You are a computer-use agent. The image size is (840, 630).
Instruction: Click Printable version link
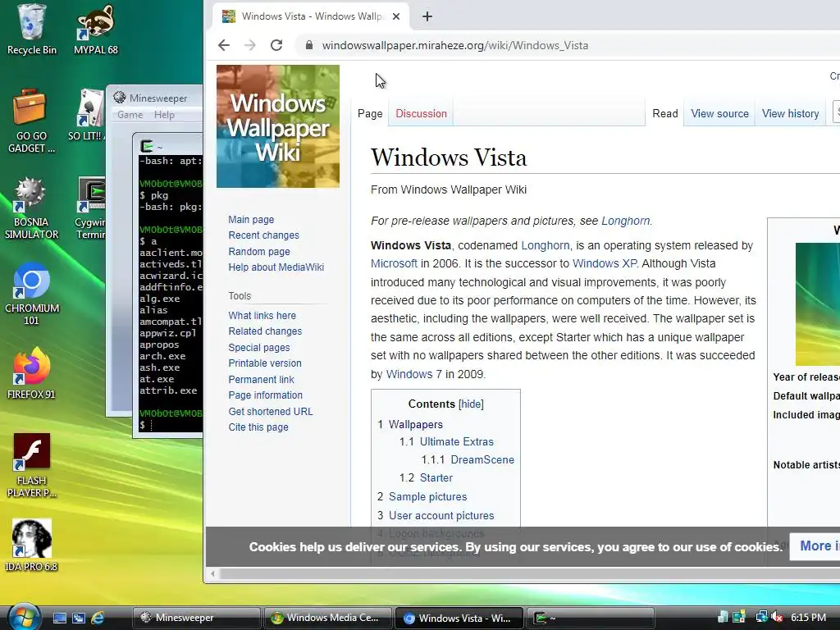[x=265, y=363]
